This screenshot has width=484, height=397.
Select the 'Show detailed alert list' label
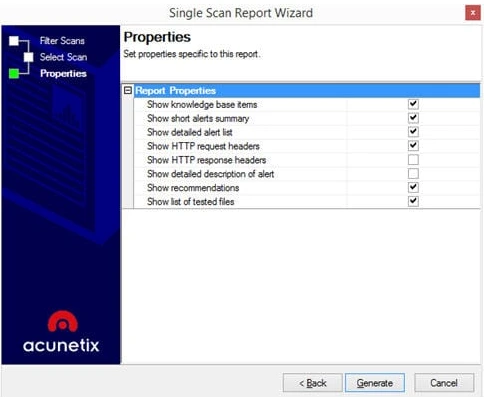190,132
